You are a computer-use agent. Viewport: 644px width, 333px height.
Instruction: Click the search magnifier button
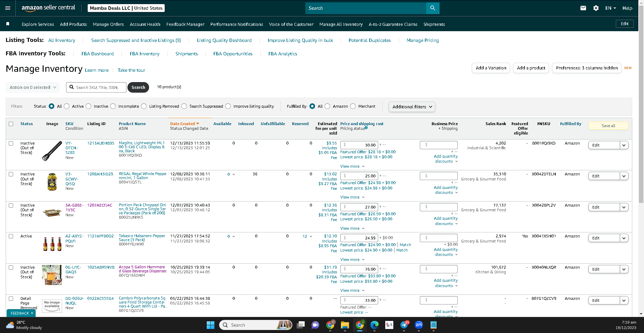pyautogui.click(x=433, y=8)
